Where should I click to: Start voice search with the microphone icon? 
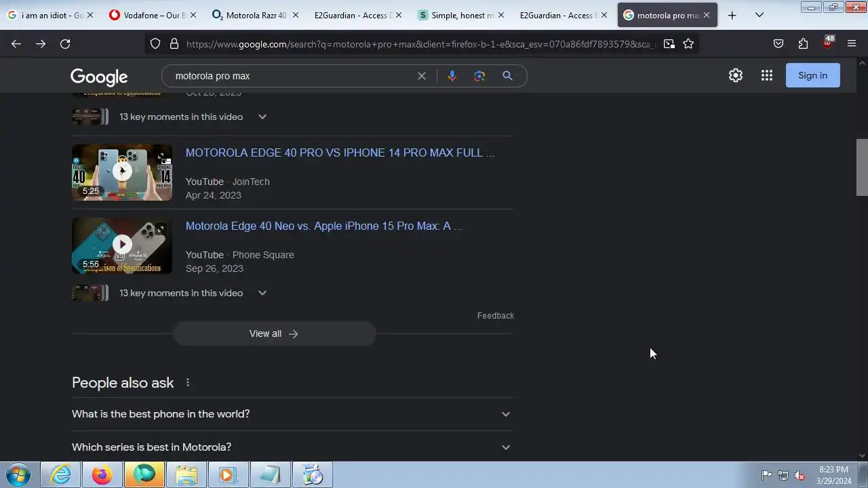click(x=452, y=76)
